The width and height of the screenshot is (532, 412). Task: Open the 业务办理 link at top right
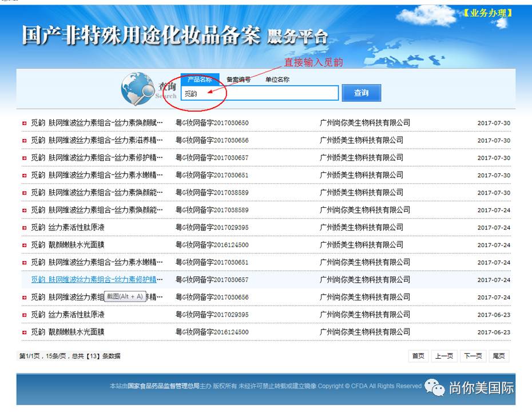487,13
